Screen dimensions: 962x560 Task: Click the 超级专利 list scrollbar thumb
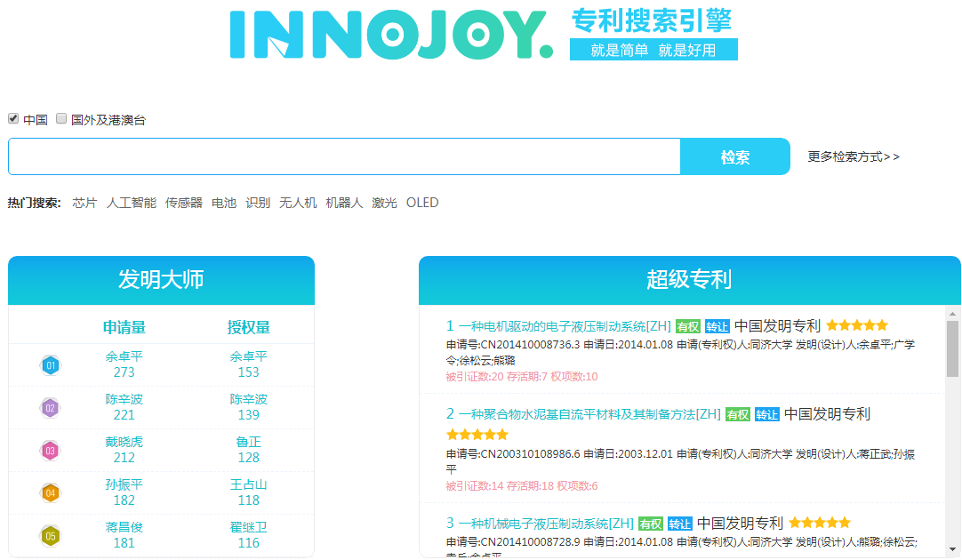click(952, 348)
